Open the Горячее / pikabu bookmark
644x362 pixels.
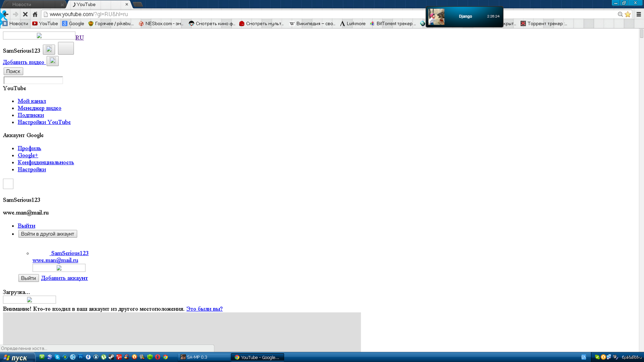pyautogui.click(x=111, y=24)
